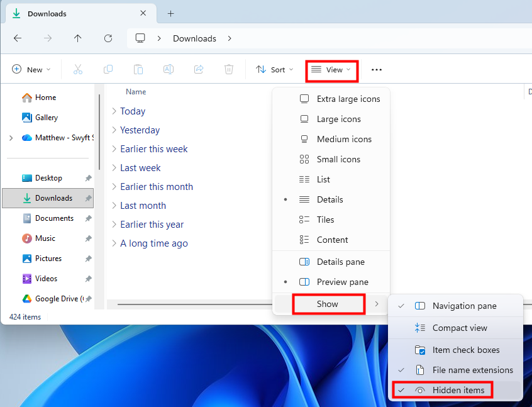Go forward with the right arrow
This screenshot has width=532, height=407.
tap(48, 38)
